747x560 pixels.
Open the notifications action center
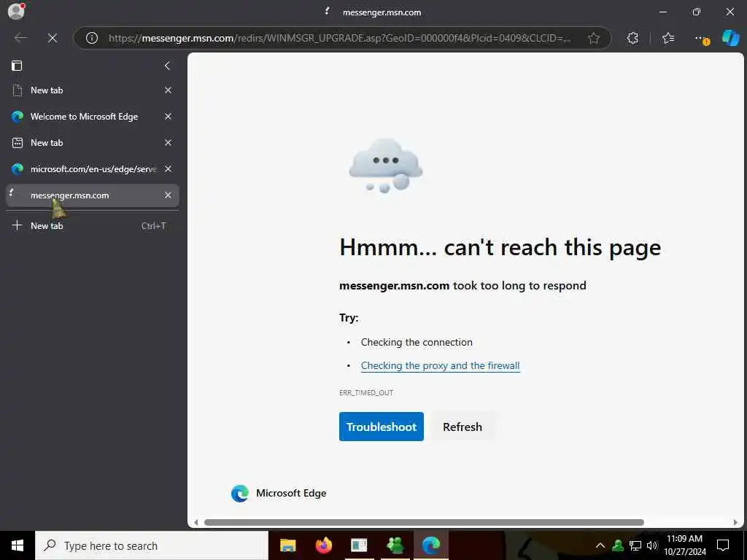click(x=723, y=545)
